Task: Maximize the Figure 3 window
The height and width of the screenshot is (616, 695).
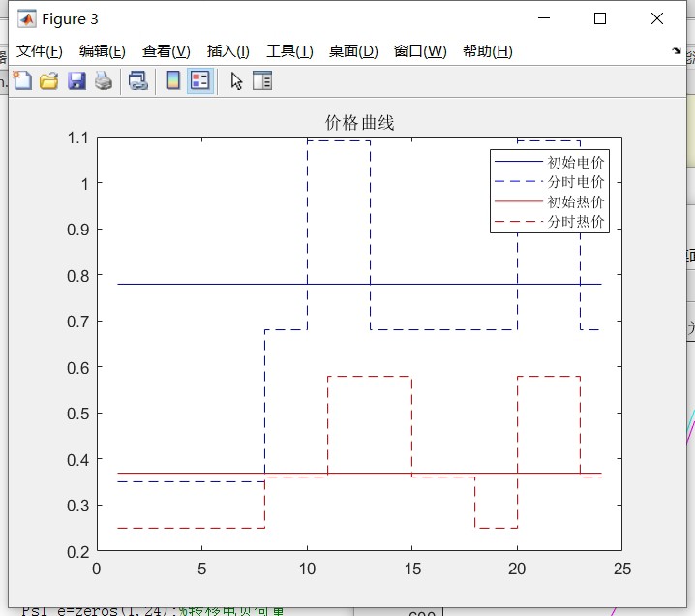Action: pos(600,18)
